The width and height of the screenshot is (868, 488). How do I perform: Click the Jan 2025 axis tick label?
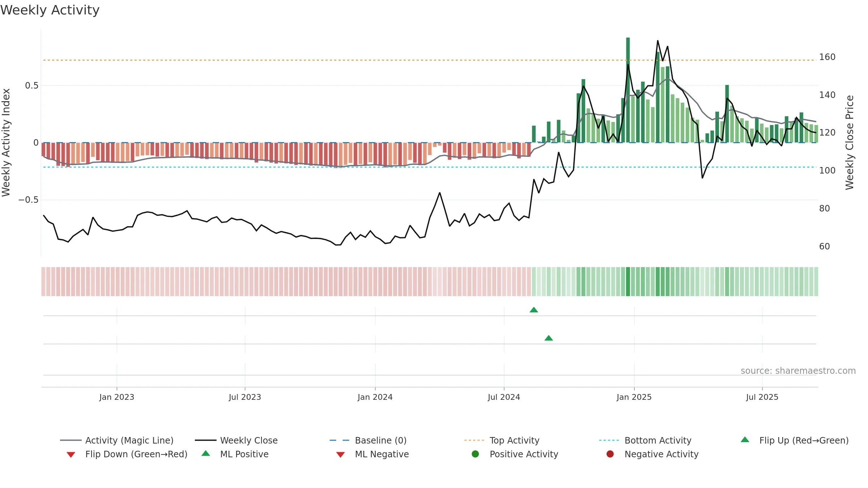click(x=634, y=397)
